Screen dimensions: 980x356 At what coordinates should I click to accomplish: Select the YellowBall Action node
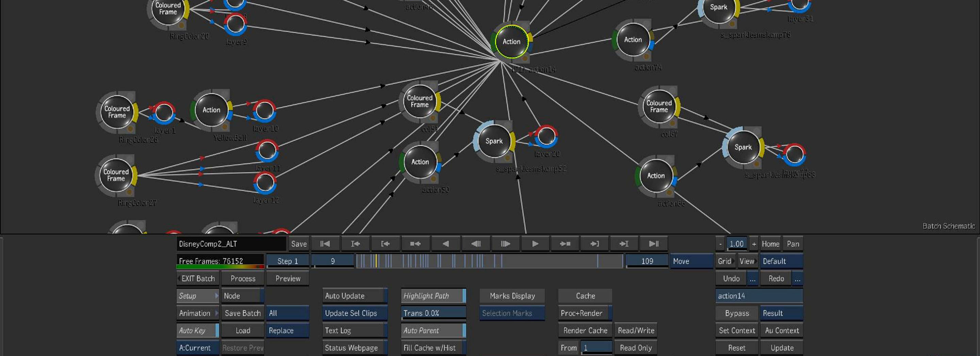pos(211,110)
